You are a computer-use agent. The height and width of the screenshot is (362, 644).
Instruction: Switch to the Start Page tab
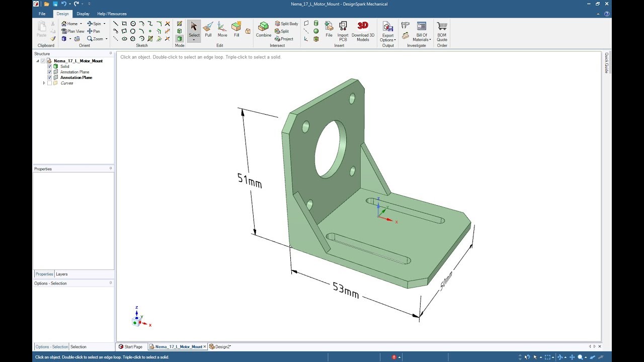pos(131,346)
